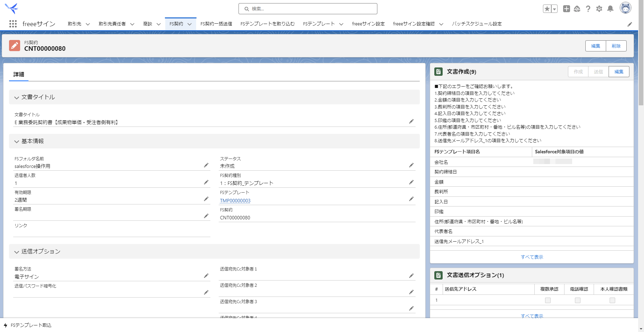Open the Help question mark icon
The image size is (644, 332).
[x=588, y=9]
